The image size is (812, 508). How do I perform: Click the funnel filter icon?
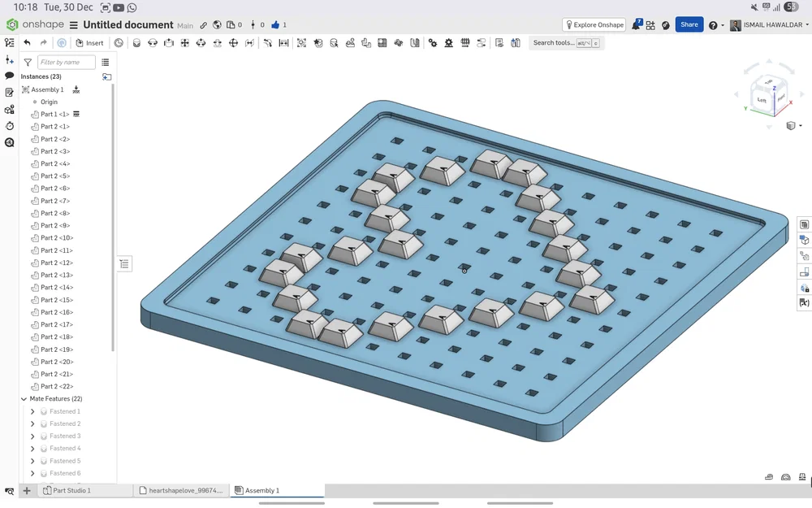pos(28,63)
